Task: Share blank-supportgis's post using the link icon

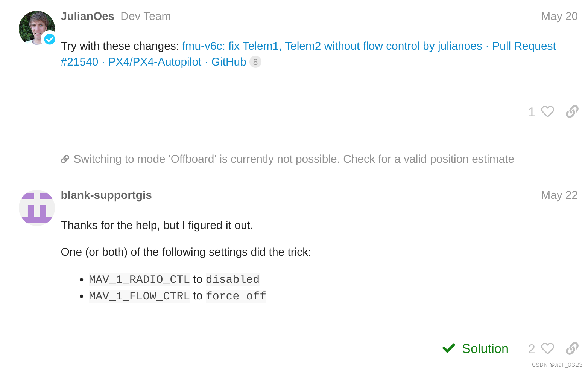Action: click(x=572, y=348)
